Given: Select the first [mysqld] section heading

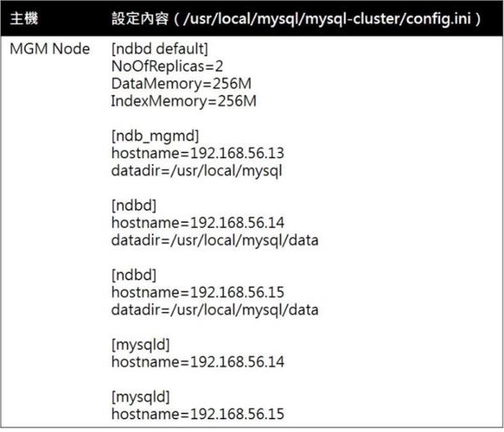Looking at the screenshot, I should [140, 345].
